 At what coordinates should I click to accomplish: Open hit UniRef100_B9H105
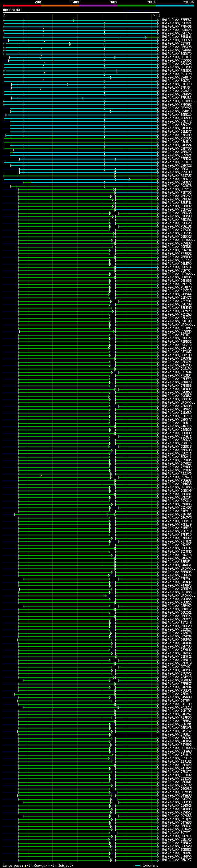(x=177, y=33)
